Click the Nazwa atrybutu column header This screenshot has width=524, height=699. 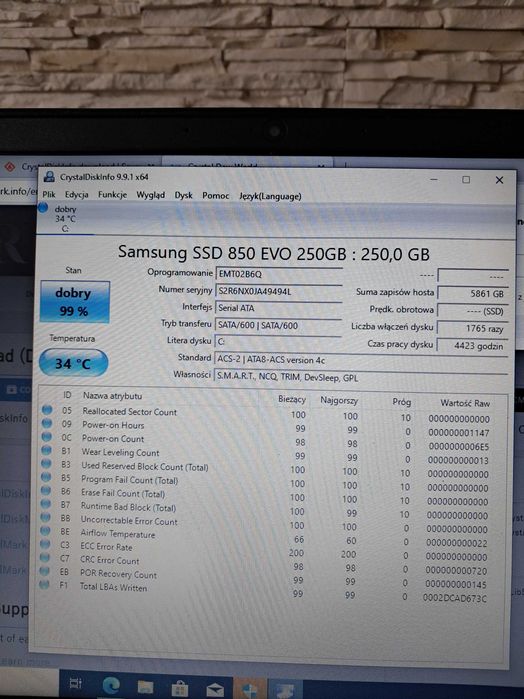pos(112,395)
